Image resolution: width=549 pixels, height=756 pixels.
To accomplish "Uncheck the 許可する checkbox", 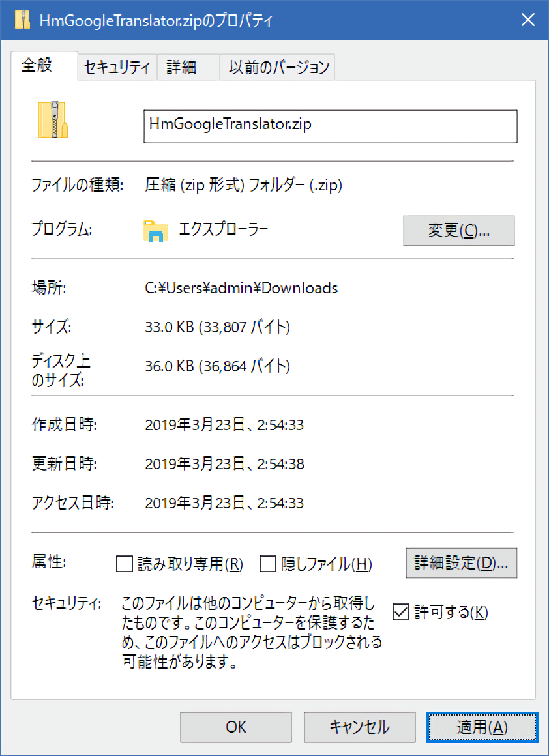I will pyautogui.click(x=400, y=612).
